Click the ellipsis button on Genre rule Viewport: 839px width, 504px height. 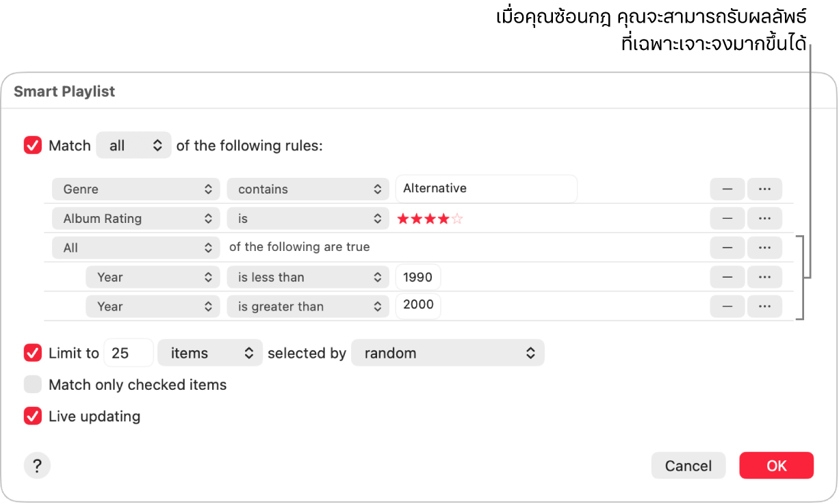click(x=764, y=189)
